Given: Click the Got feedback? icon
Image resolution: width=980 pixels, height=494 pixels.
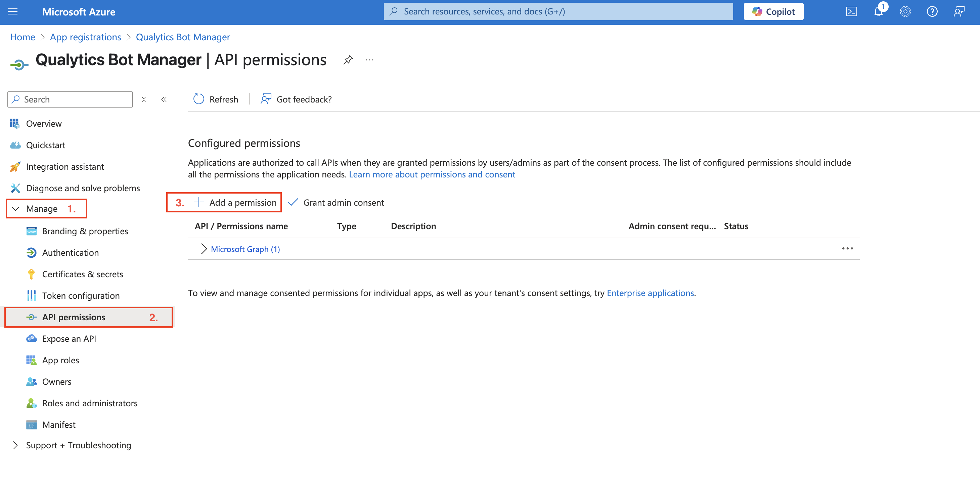Looking at the screenshot, I should [266, 99].
